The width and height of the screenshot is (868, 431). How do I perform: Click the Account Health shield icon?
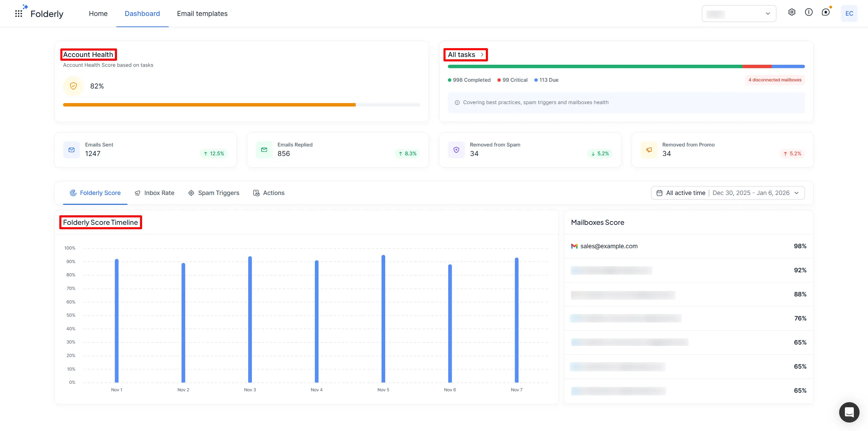click(x=73, y=86)
